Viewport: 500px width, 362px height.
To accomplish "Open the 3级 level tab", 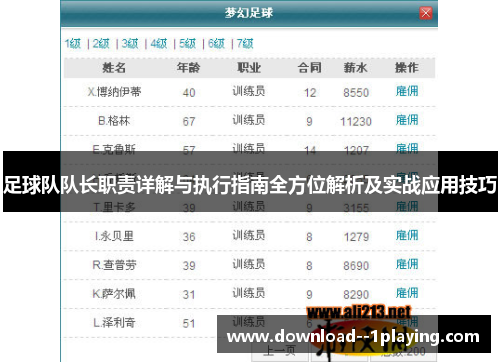I will (130, 44).
